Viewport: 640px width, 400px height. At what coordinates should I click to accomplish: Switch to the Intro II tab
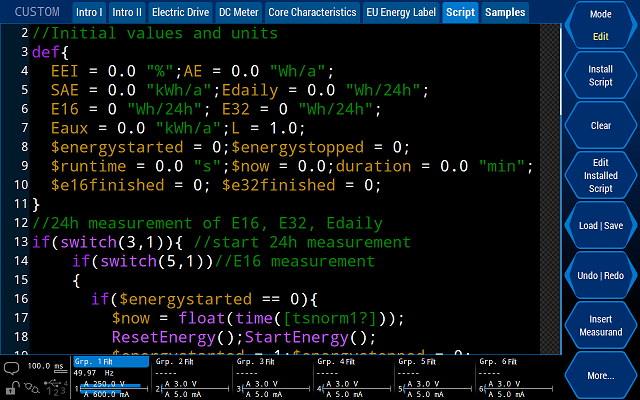pyautogui.click(x=127, y=12)
